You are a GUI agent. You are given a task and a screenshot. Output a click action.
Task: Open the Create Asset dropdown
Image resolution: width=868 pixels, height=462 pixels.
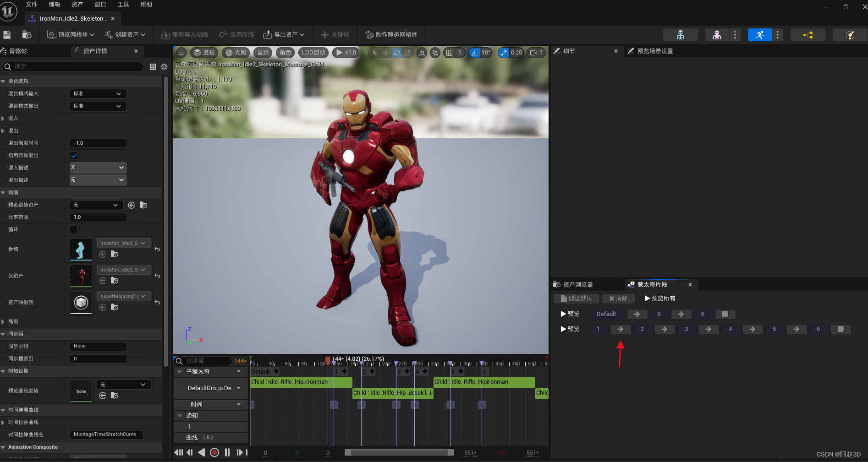pyautogui.click(x=125, y=35)
